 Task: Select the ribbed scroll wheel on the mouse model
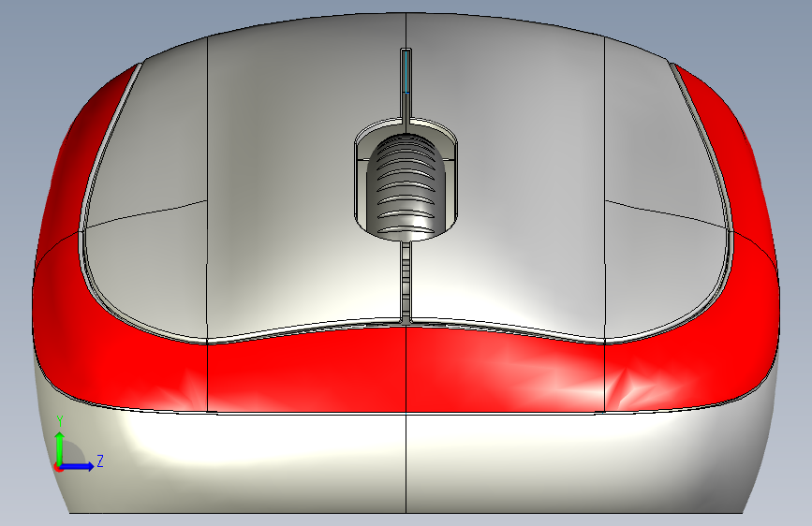(x=406, y=186)
